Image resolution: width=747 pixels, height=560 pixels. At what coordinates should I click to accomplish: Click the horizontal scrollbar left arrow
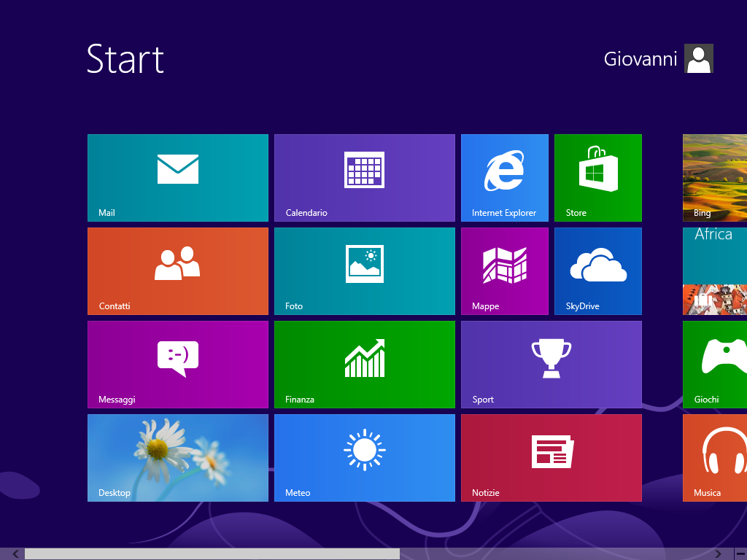(16, 554)
